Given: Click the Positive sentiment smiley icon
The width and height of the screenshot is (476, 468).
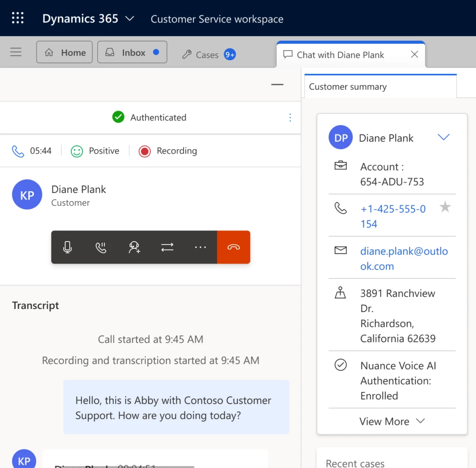Looking at the screenshot, I should [78, 151].
